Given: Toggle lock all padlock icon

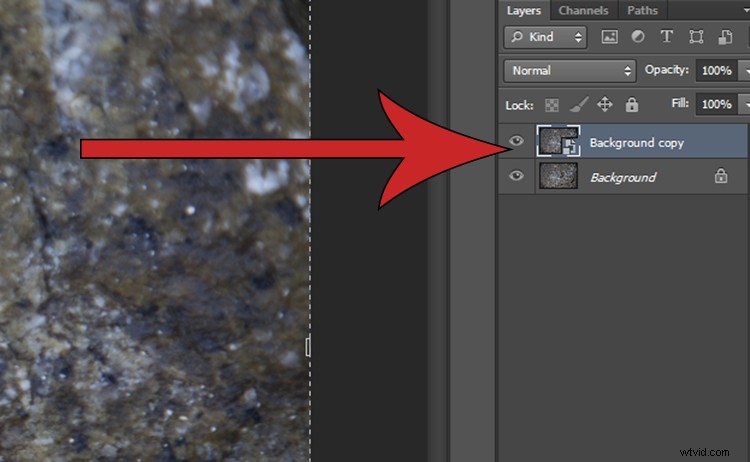Looking at the screenshot, I should point(632,104).
